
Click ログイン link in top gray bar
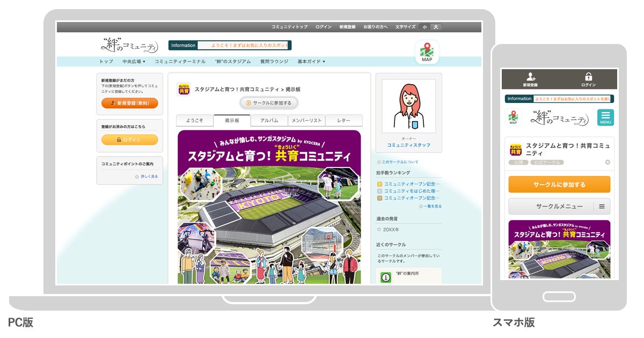(x=324, y=27)
